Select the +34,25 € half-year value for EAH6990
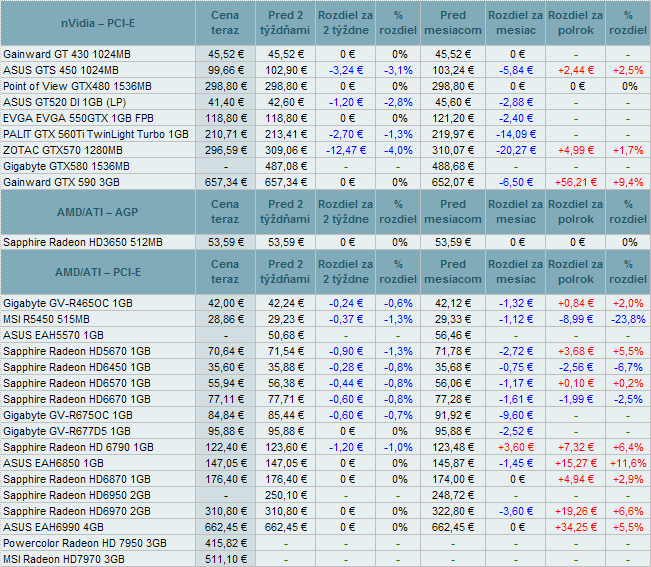Viewport: 651px width, 567px height. (576, 527)
